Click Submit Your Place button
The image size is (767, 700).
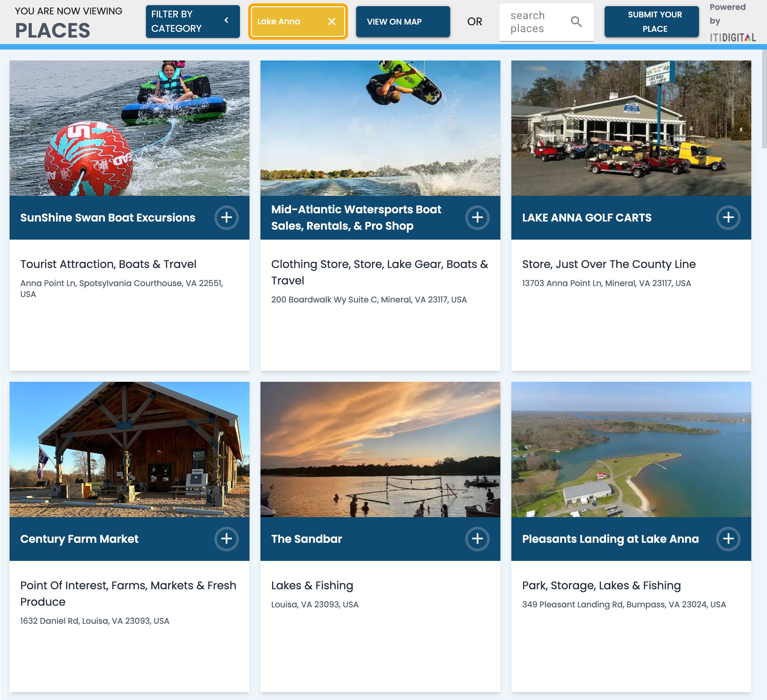[x=651, y=22]
